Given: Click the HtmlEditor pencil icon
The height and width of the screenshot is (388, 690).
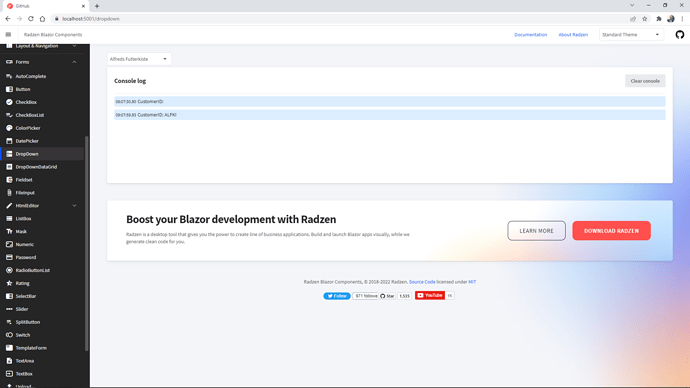Looking at the screenshot, I should point(9,205).
